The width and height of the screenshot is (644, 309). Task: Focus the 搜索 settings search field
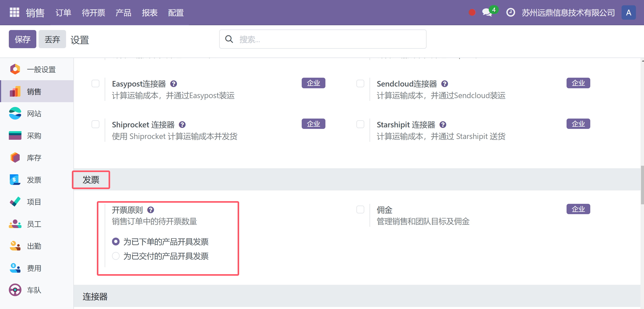coord(328,39)
